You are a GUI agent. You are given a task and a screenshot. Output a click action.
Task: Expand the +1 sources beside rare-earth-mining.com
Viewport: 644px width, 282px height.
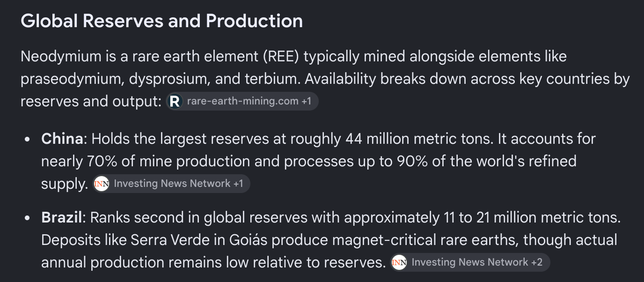(x=306, y=101)
